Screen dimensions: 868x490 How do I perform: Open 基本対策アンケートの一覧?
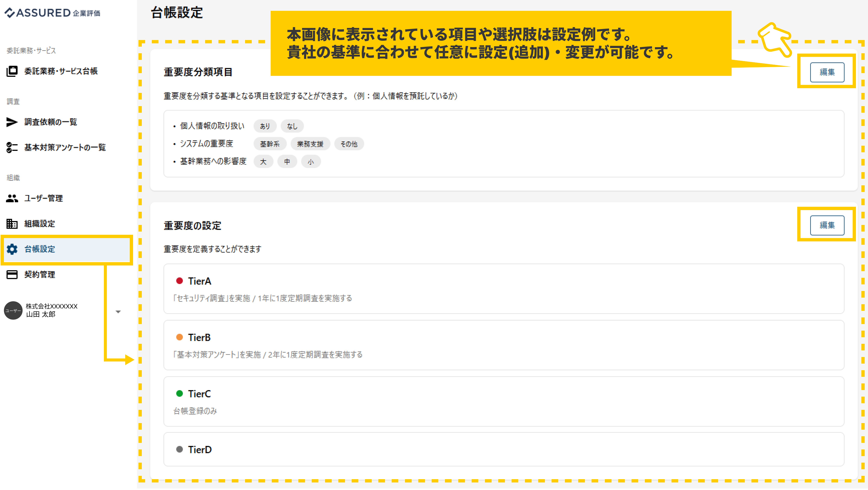pos(65,147)
